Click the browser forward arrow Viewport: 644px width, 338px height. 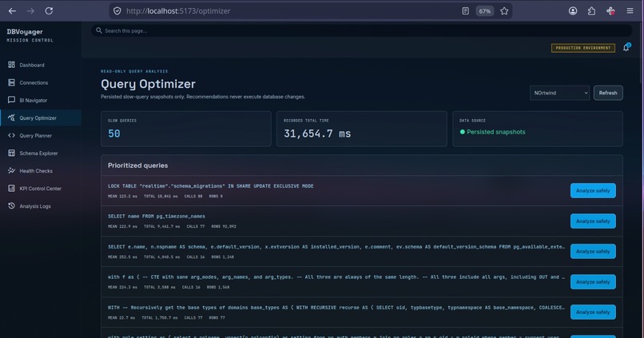click(30, 11)
